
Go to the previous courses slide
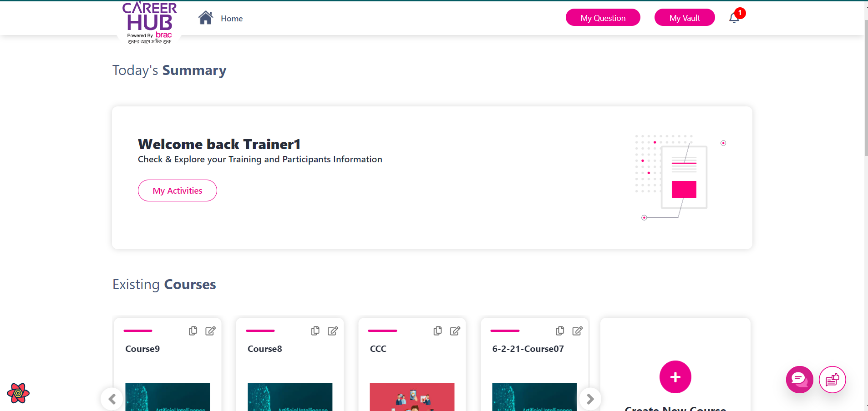[112, 399]
